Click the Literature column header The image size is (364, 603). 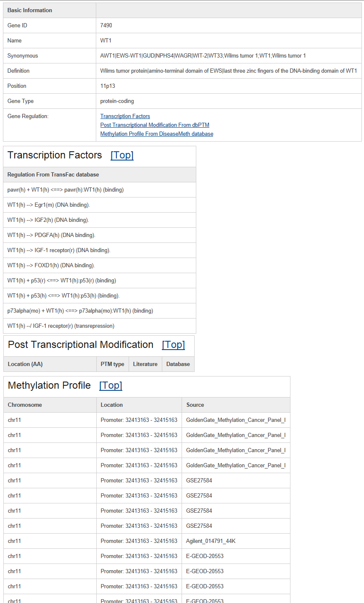click(x=145, y=364)
